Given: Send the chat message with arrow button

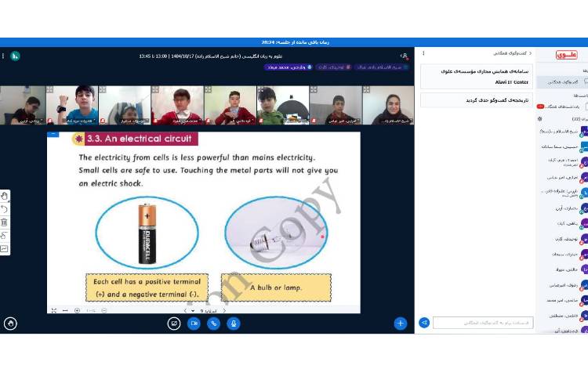Looking at the screenshot, I should tap(424, 322).
